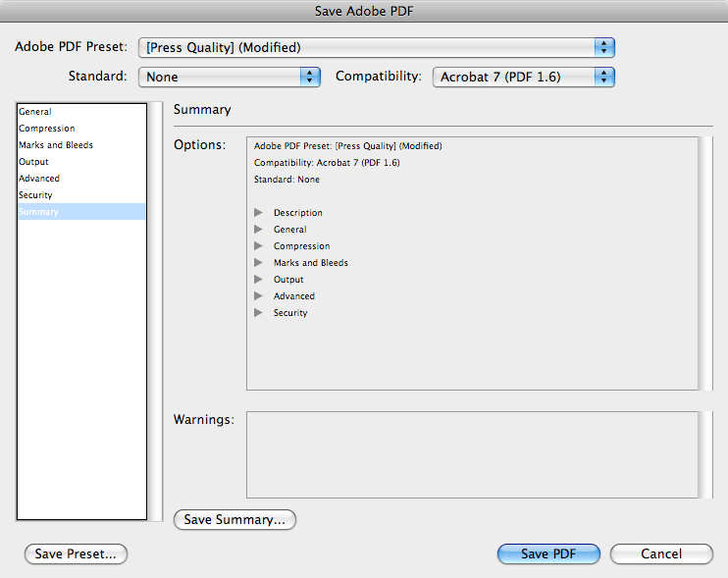Click the 'Standard: None' line in Options

(x=286, y=180)
